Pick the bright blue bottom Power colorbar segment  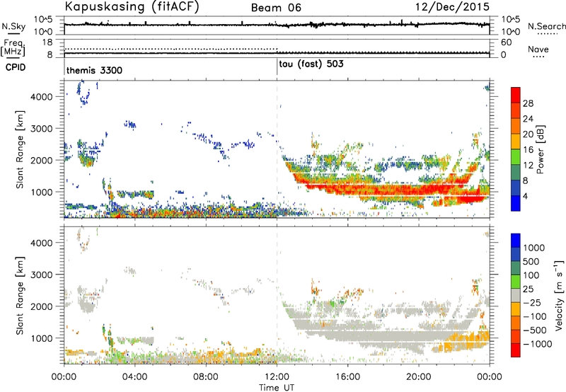516,203
